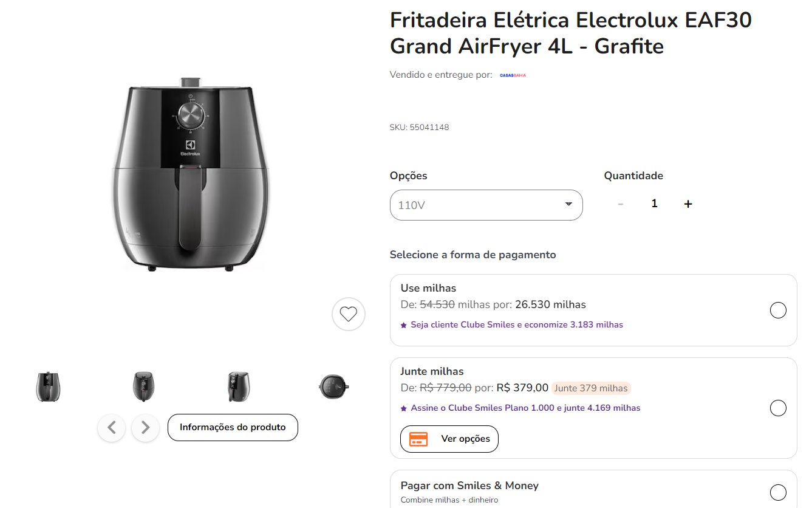Viewport: 812px width, 508px height.
Task: Click Ver opções button
Action: pyautogui.click(x=449, y=439)
